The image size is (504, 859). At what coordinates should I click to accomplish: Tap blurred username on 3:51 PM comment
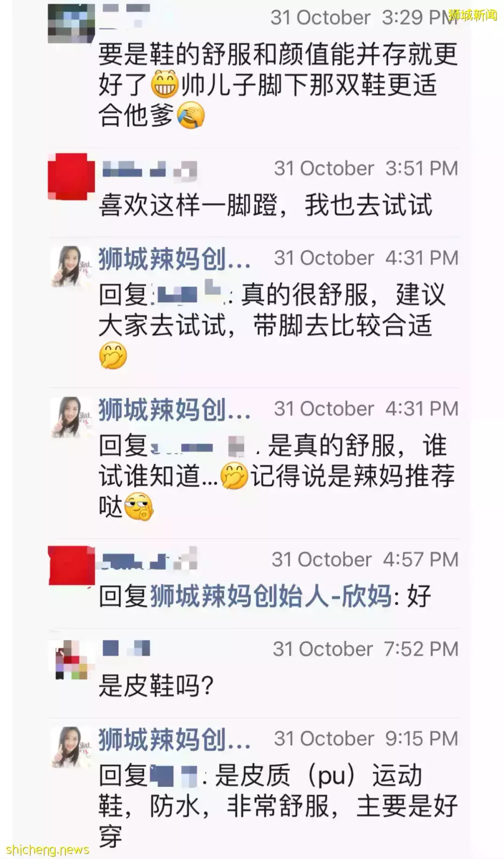click(x=149, y=169)
